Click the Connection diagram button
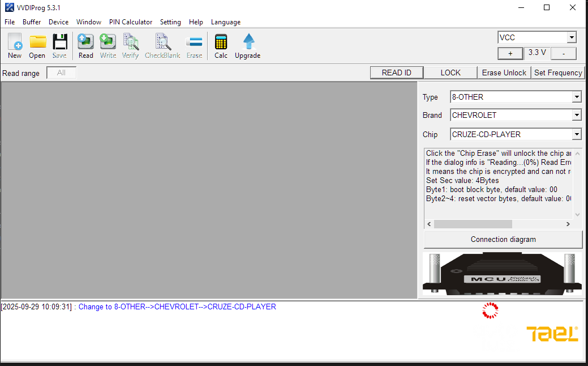588x366 pixels. tap(503, 239)
